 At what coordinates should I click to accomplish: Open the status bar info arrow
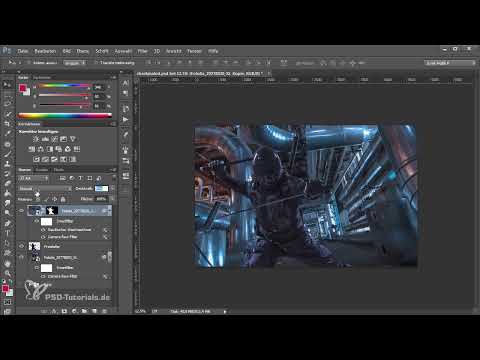click(225, 311)
